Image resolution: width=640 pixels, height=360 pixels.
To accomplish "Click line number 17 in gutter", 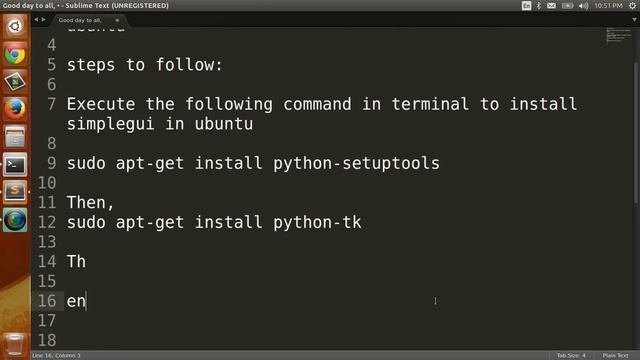I will 47,321.
